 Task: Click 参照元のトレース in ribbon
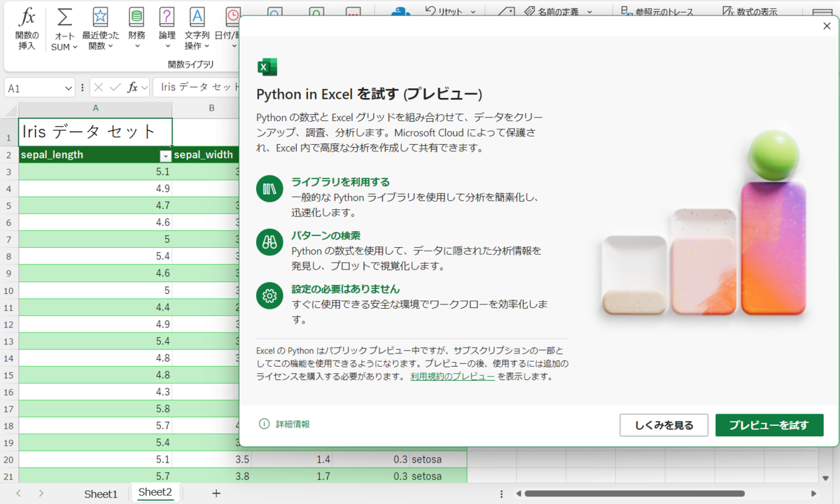point(658,11)
